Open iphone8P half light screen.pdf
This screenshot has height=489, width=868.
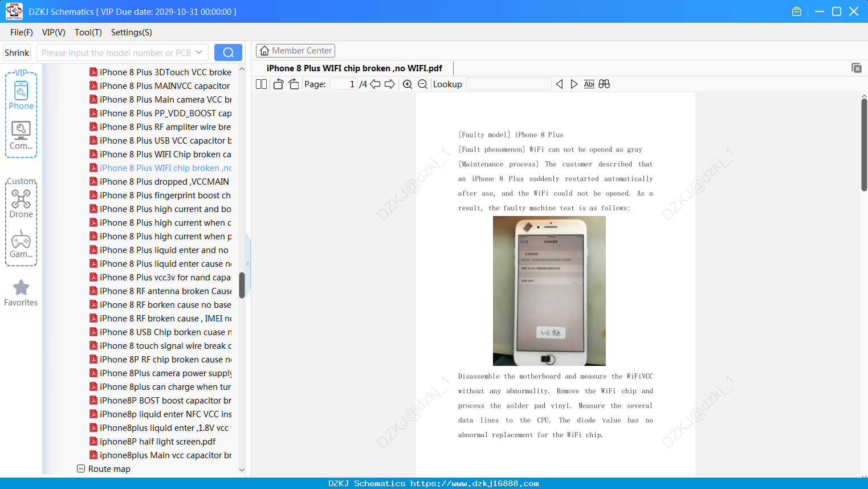click(153, 441)
